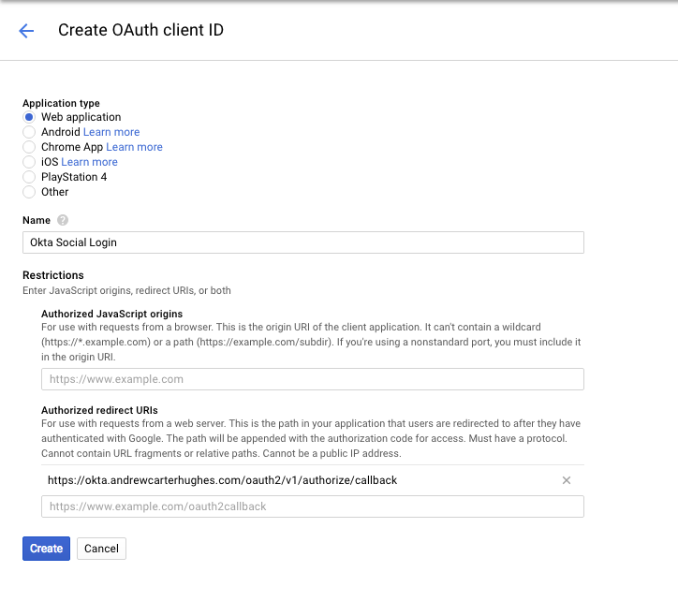Select the Web application radio button

pyautogui.click(x=29, y=117)
